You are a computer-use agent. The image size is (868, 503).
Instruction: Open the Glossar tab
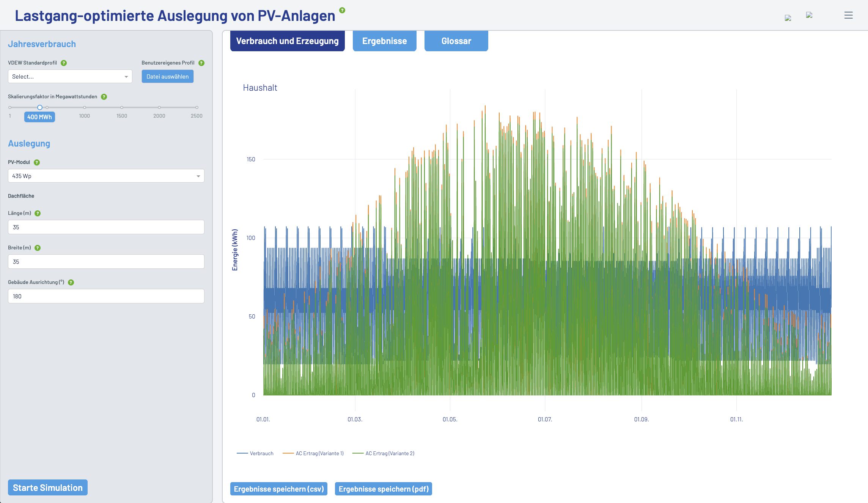point(456,41)
